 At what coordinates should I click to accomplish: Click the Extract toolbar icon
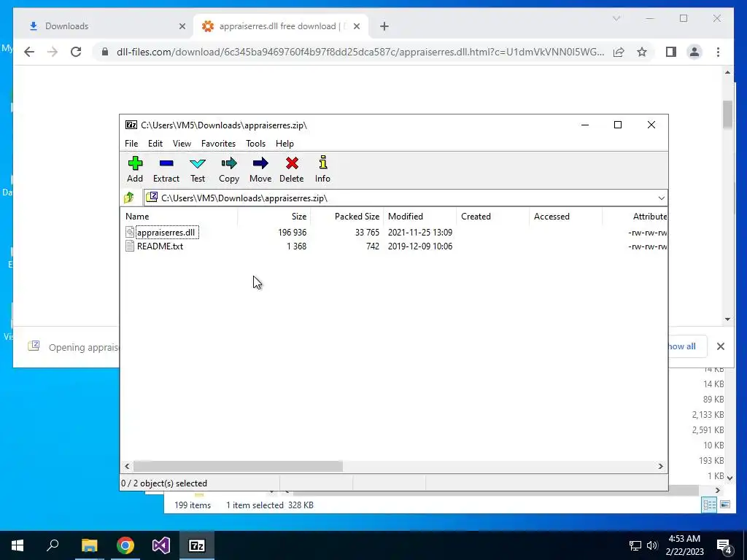tap(166, 163)
